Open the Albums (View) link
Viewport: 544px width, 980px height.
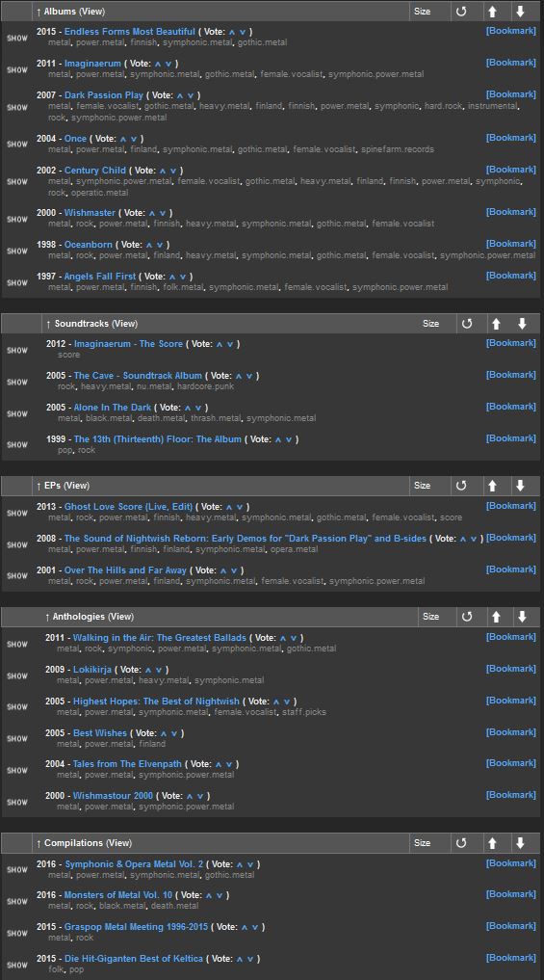pos(92,12)
